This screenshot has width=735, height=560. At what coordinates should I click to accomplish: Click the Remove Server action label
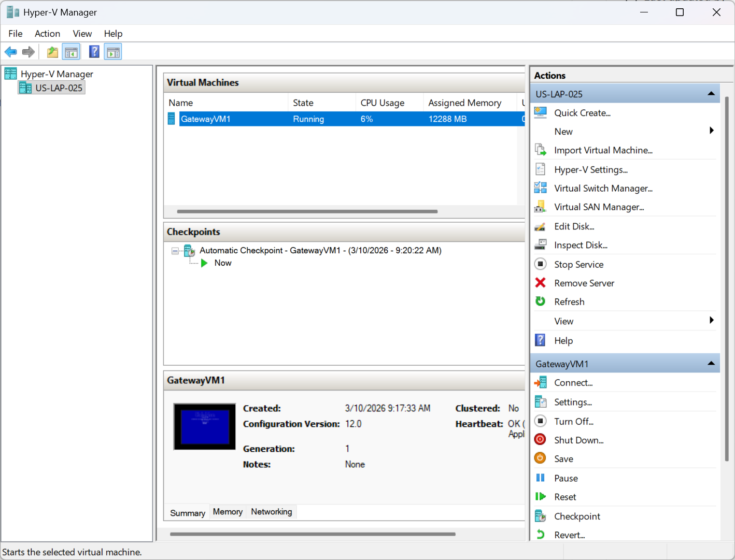tap(584, 283)
